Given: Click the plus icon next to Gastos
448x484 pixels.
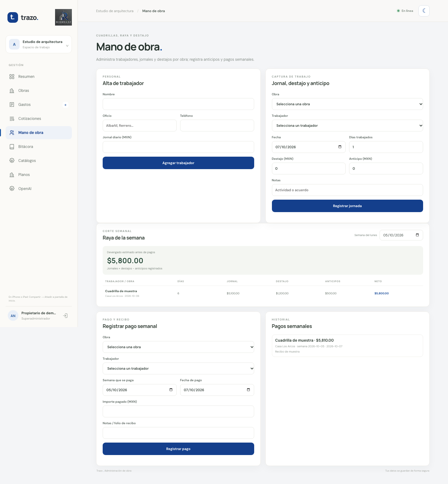Looking at the screenshot, I should pyautogui.click(x=65, y=105).
